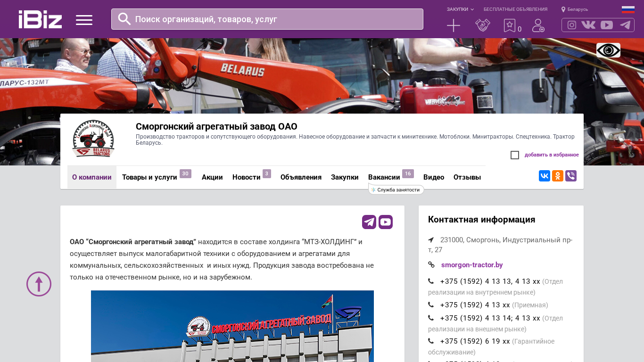Open the 'Новости' tab

coord(247,177)
